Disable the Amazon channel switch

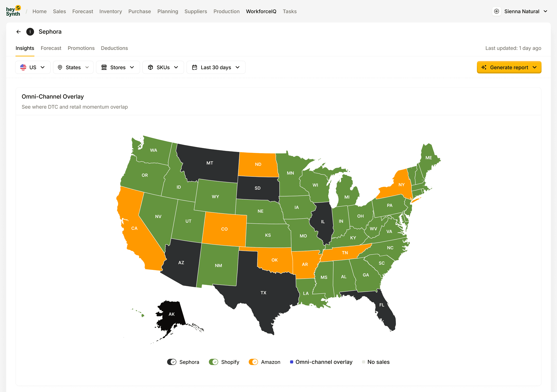253,362
